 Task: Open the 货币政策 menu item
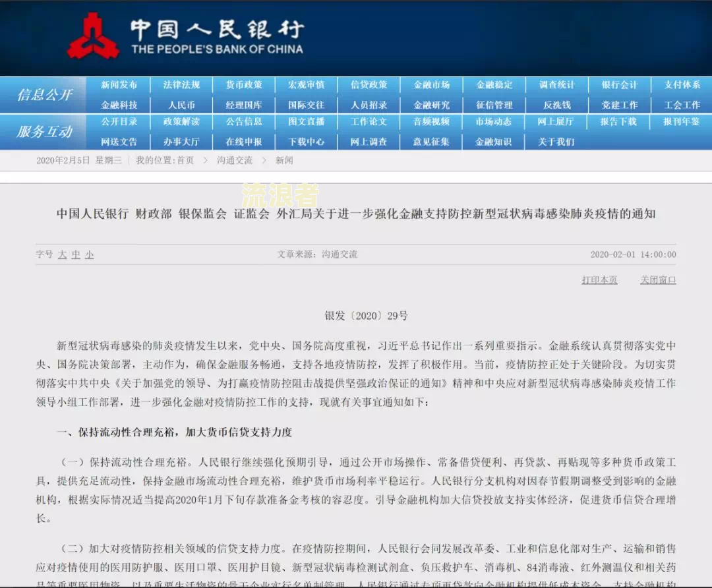point(244,85)
